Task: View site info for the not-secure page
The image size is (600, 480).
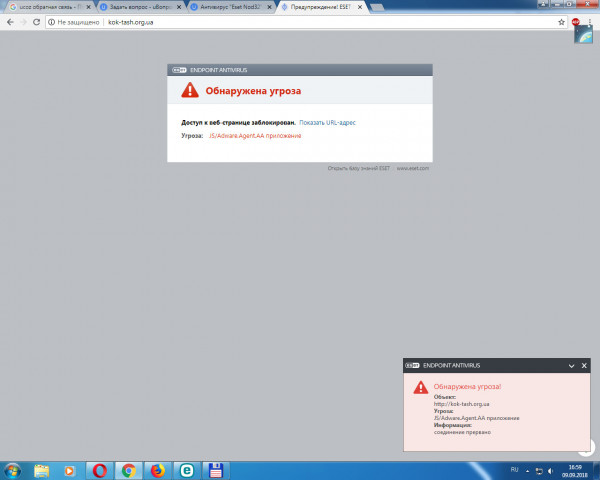Action: click(51, 22)
